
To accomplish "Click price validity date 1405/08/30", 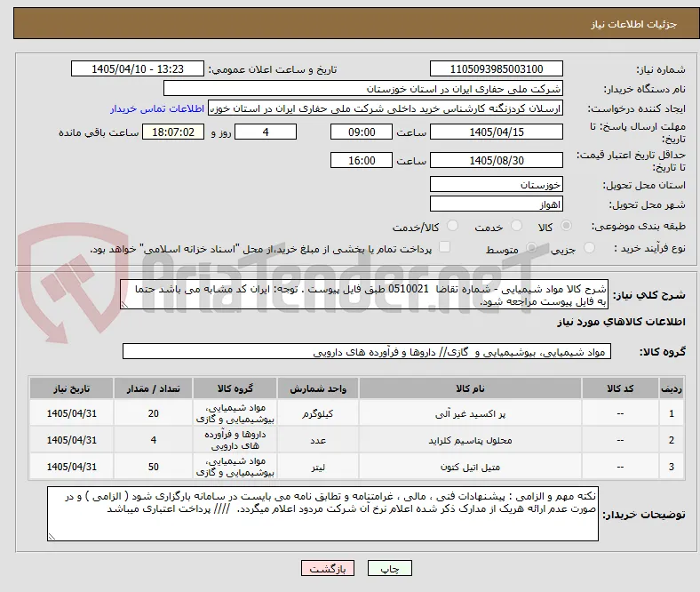I will (496, 160).
